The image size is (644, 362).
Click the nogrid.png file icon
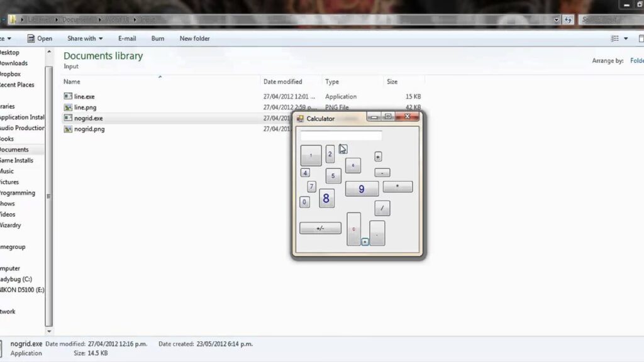tap(68, 129)
